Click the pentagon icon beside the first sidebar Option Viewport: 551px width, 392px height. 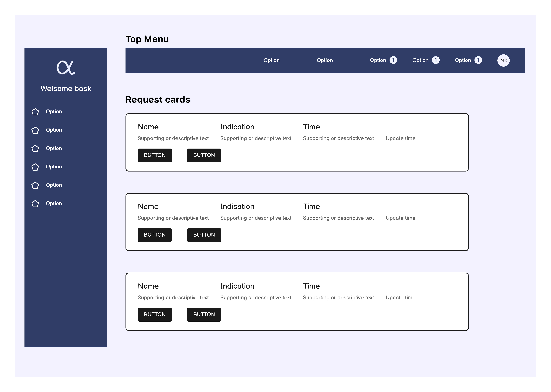click(35, 112)
